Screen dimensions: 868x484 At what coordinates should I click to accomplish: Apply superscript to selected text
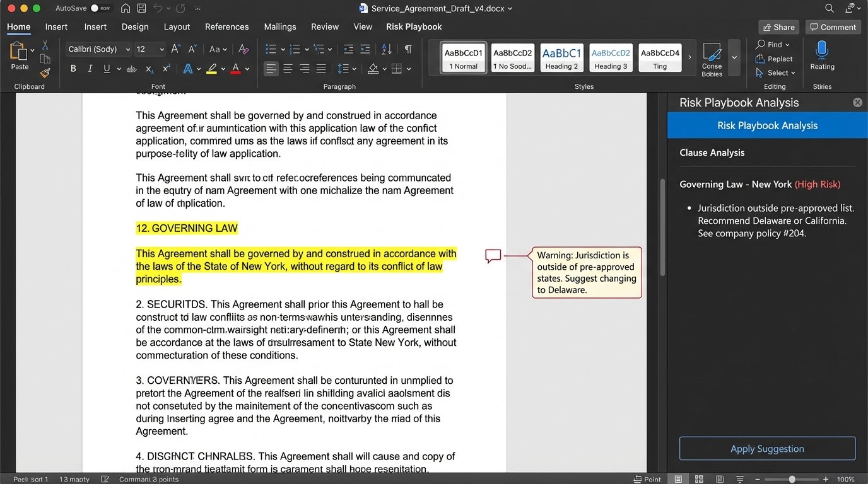tap(166, 68)
